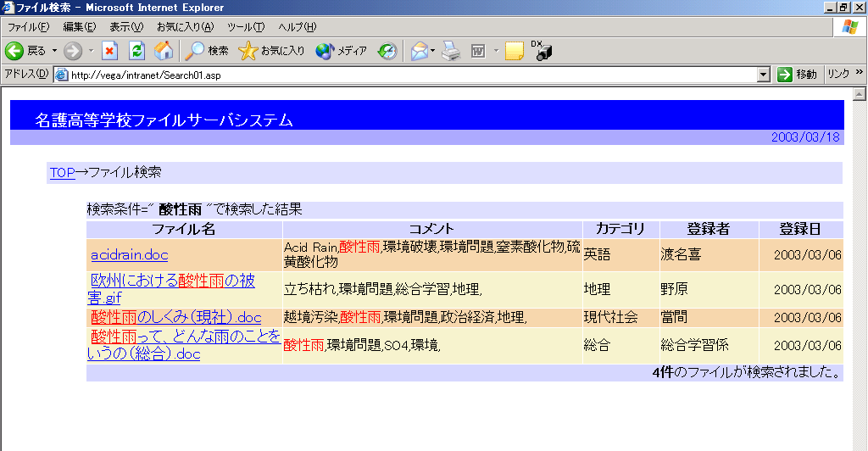Click the 移動 (Go) button
Viewport: 868px width, 451px height.
point(797,74)
